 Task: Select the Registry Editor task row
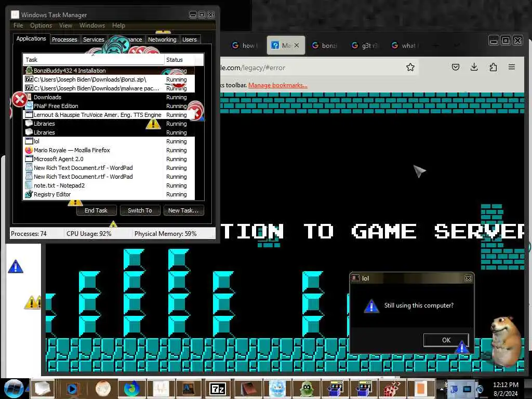tap(109, 194)
